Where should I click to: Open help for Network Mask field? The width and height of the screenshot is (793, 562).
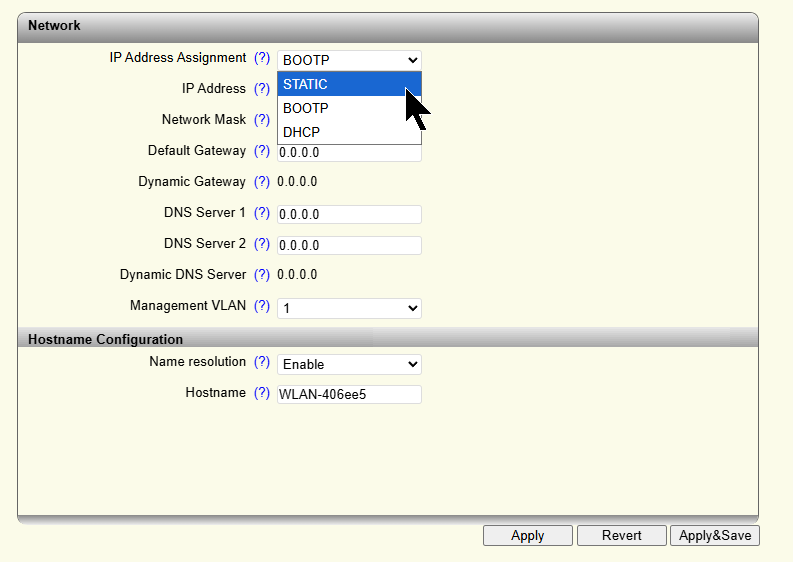pos(262,120)
